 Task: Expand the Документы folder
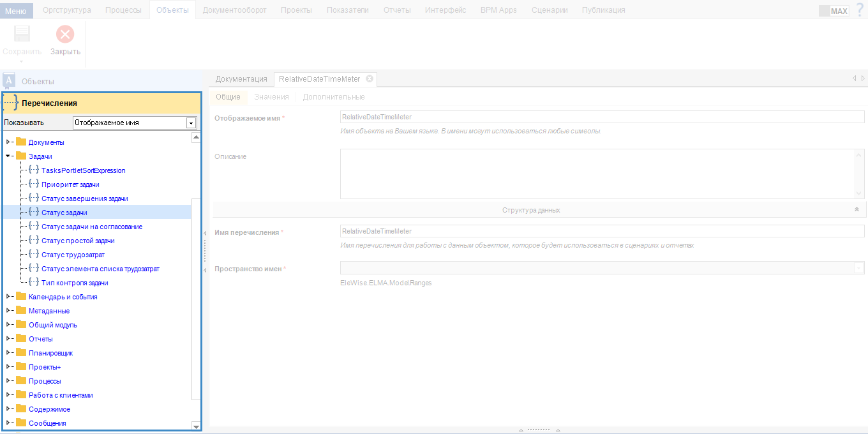(8, 142)
